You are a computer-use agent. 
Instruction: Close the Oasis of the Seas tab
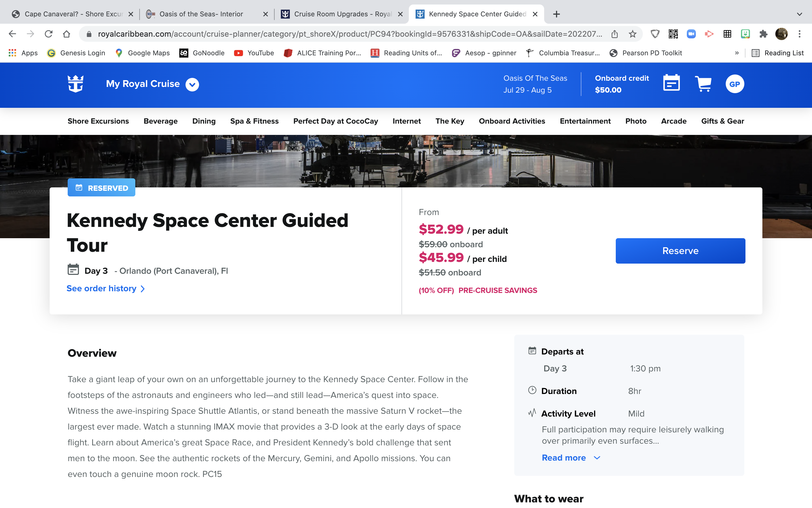point(265,14)
